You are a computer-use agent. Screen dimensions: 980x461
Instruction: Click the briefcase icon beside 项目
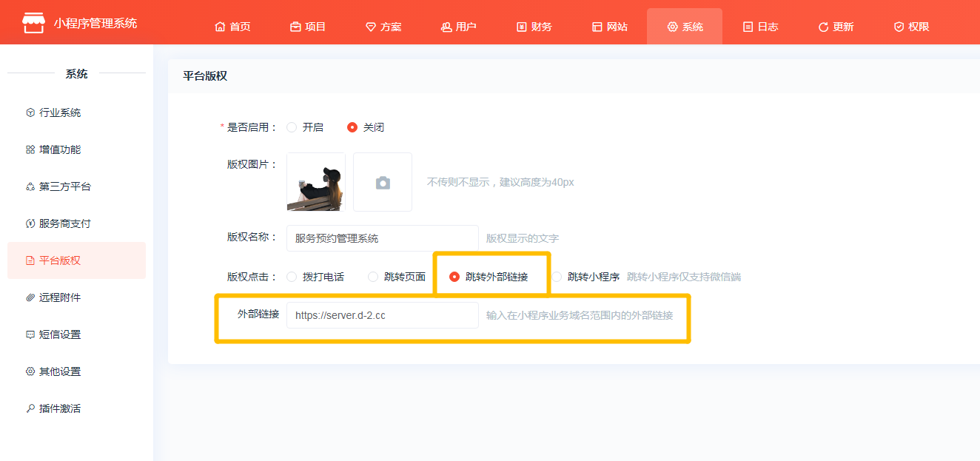(x=295, y=27)
